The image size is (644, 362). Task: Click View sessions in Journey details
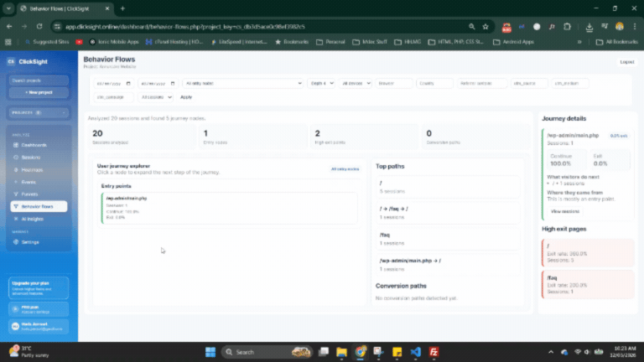[x=565, y=211]
